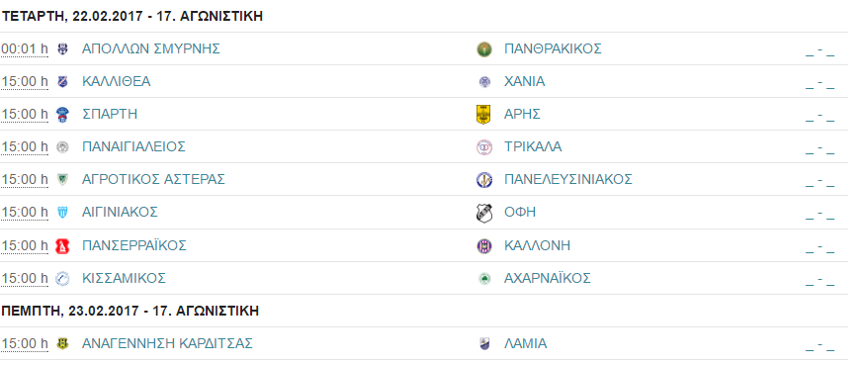Image resolution: width=868 pixels, height=365 pixels.
Task: Open the ΑΠΟΛΛΩΝ ΣΜΥΡΝΗΣ team link
Action: (151, 48)
